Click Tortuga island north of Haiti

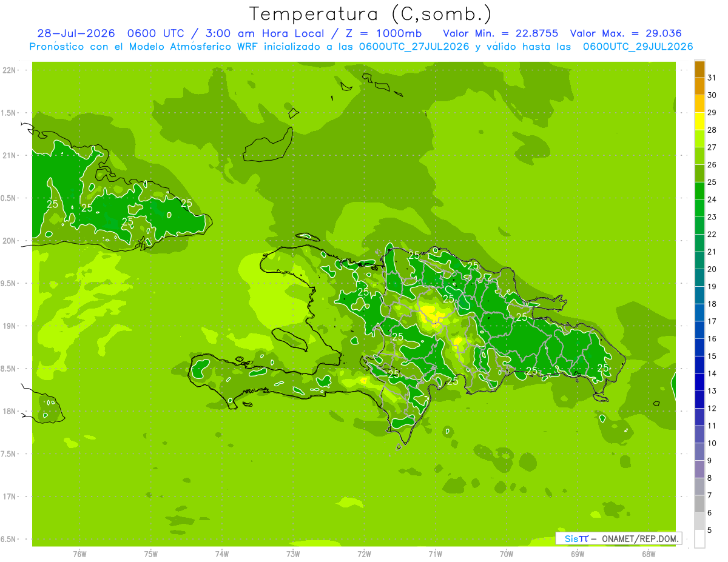point(307,236)
